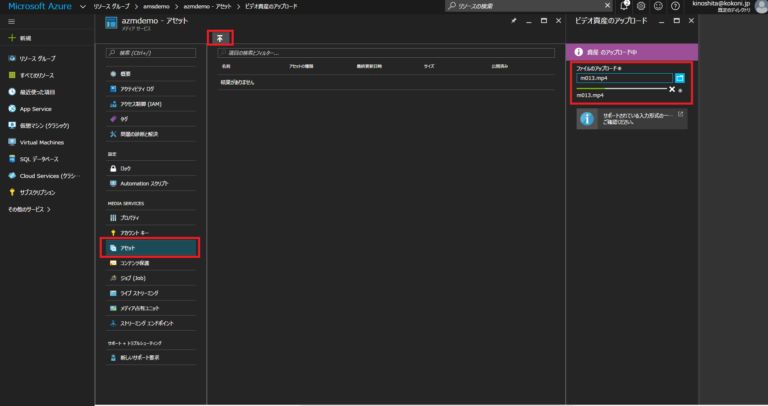
Task: Click the blue folder browse icon beside m013.mp4
Action: click(x=679, y=78)
